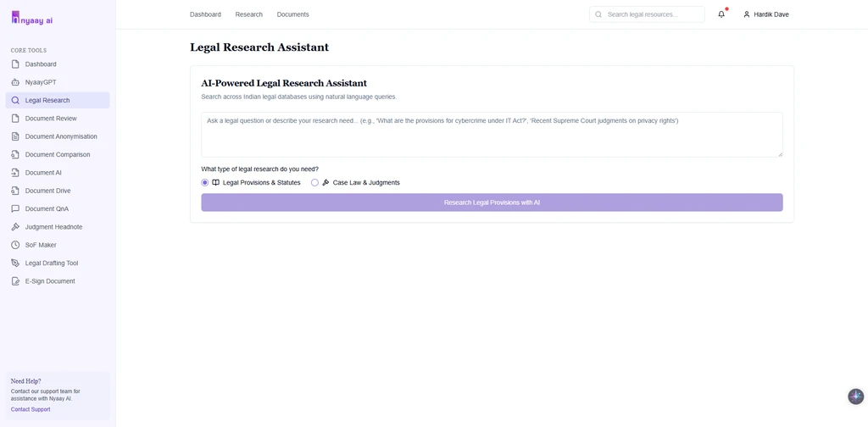Click the SoF Maker clock icon
The height and width of the screenshot is (427, 868).
(15, 245)
